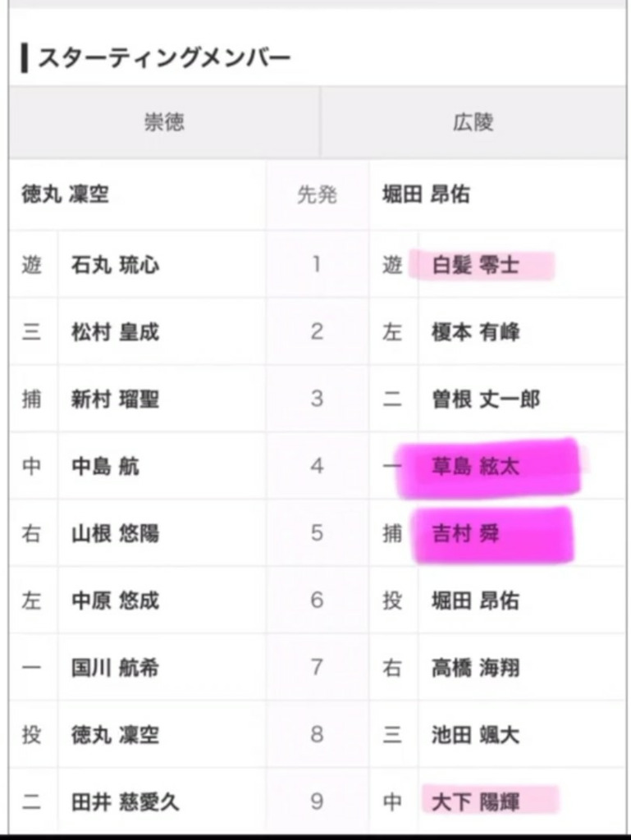Open starting pitcher 堀田 昂佑 next to 先発

(426, 194)
